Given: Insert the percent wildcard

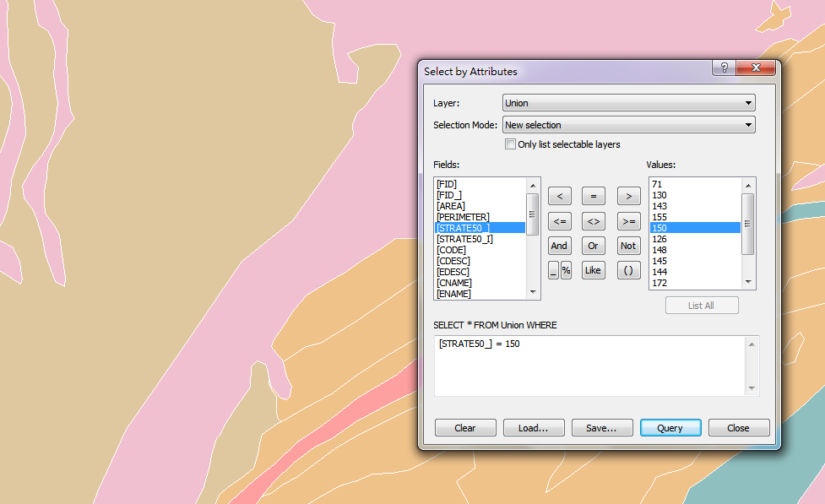Looking at the screenshot, I should [x=566, y=270].
